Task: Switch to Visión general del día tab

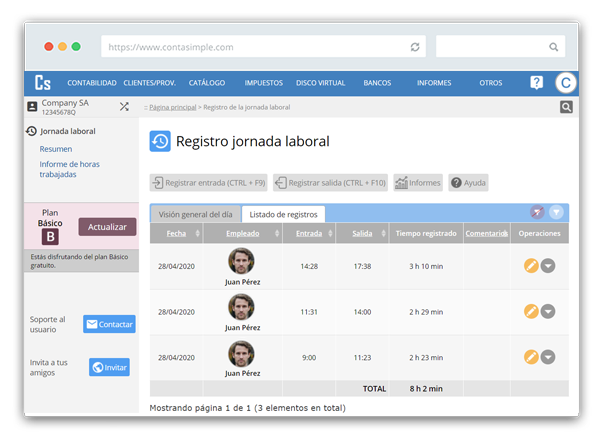Action: tap(196, 214)
